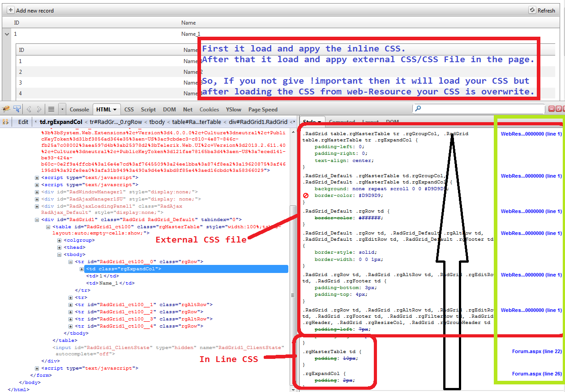Click the Refresh icon in the grid
The width and height of the screenshot is (565, 392).
click(x=532, y=10)
